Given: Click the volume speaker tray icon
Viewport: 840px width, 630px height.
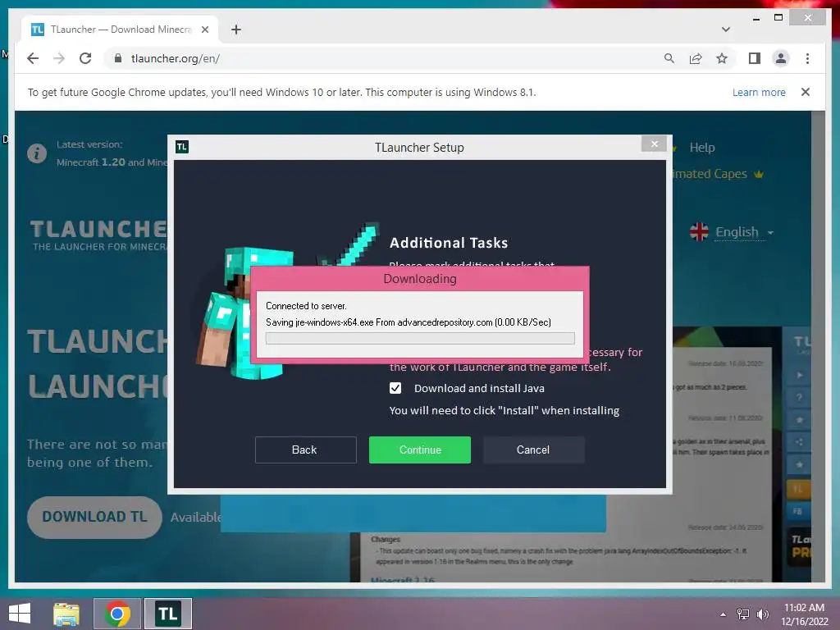Looking at the screenshot, I should pyautogui.click(x=763, y=614).
